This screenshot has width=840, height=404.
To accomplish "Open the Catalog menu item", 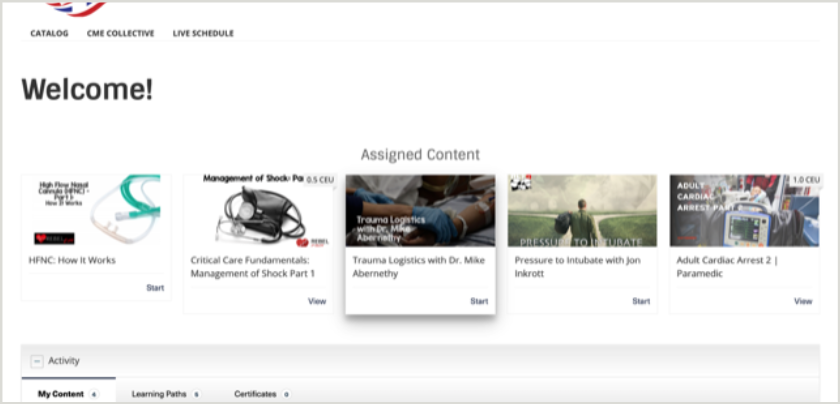I will (49, 33).
